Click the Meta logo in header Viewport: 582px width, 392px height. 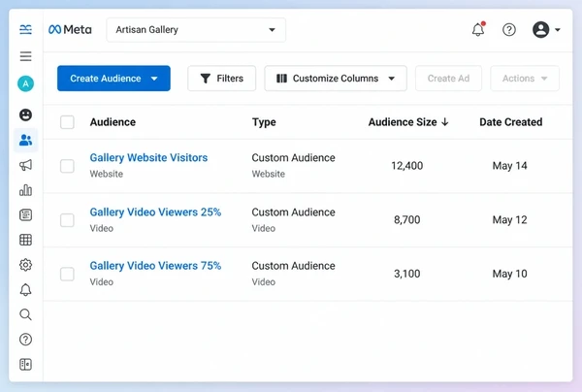pyautogui.click(x=70, y=29)
